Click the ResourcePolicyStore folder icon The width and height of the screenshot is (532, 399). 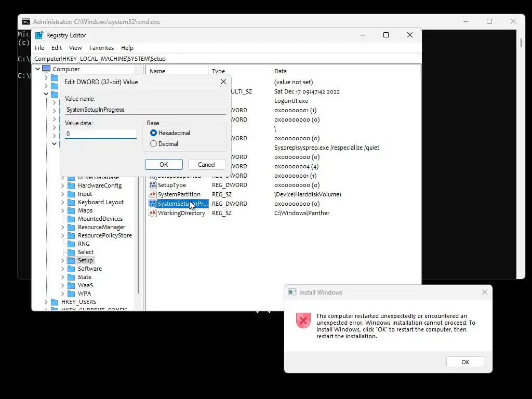point(71,235)
